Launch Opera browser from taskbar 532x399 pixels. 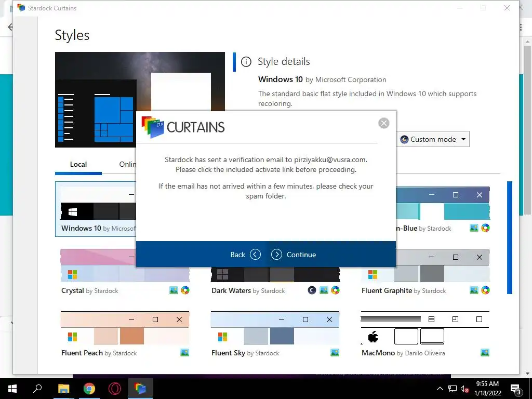click(x=115, y=389)
